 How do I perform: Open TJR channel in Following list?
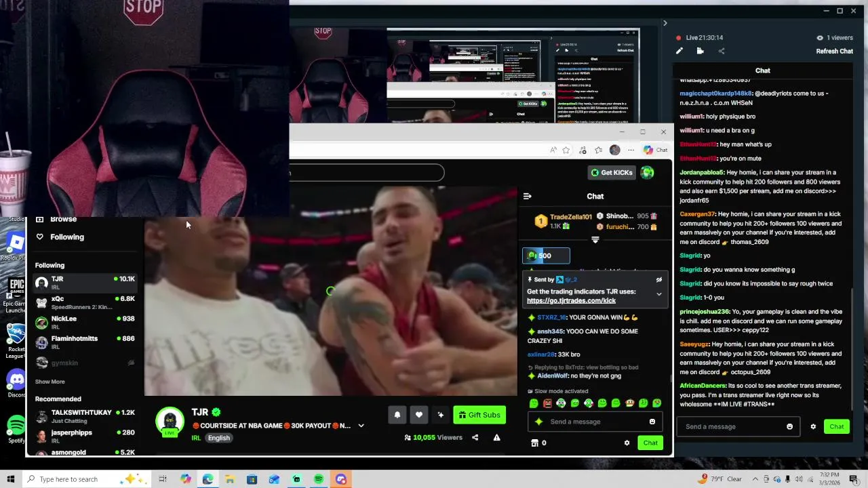(85, 283)
